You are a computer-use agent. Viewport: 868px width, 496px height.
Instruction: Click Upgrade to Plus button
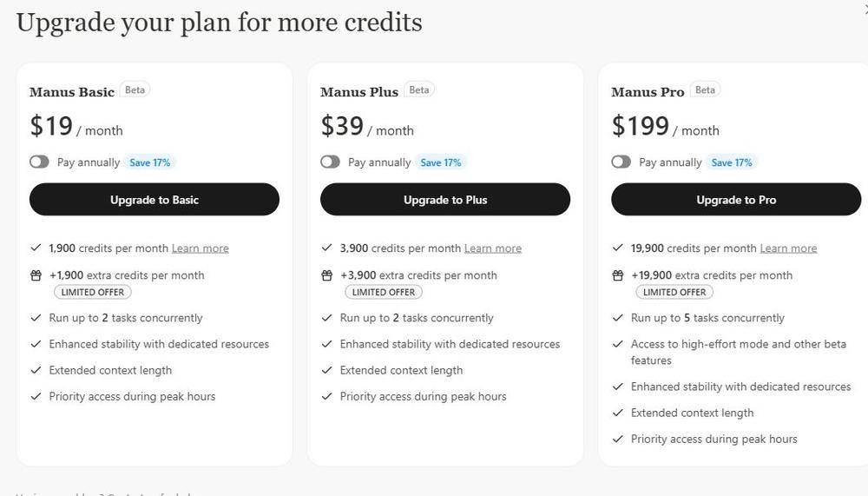coord(445,200)
